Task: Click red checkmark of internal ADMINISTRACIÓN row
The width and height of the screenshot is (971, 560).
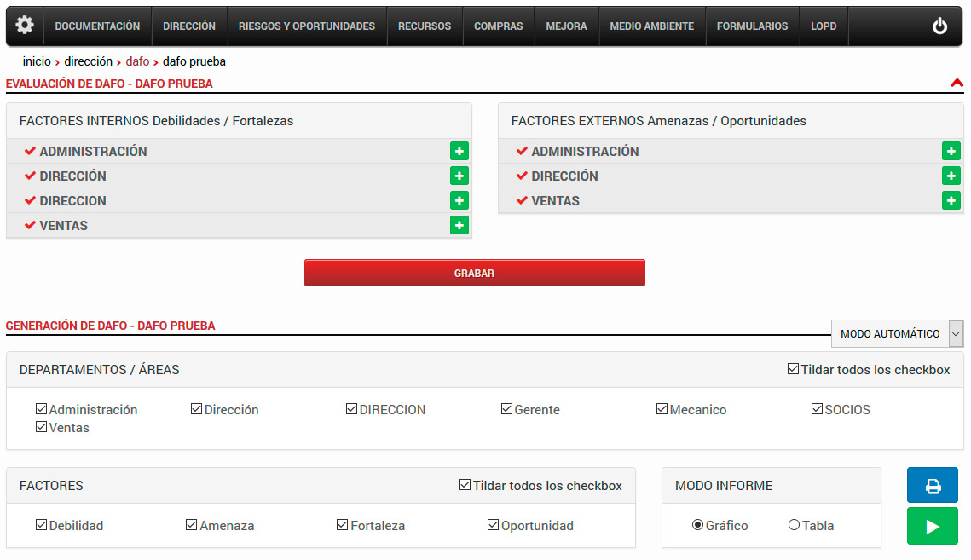Action: pyautogui.click(x=30, y=151)
